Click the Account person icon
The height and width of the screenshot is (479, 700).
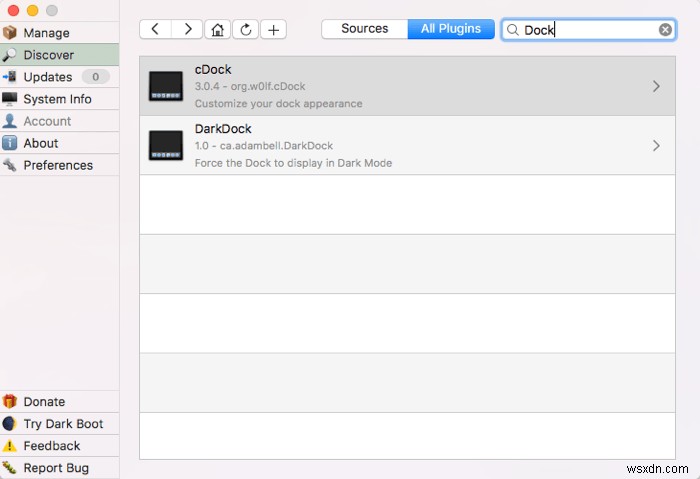(x=9, y=121)
